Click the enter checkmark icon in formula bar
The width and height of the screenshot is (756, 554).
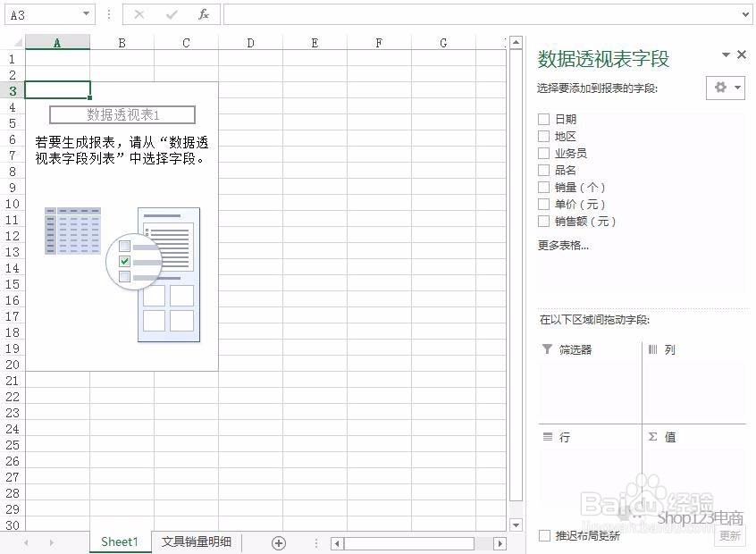point(172,14)
